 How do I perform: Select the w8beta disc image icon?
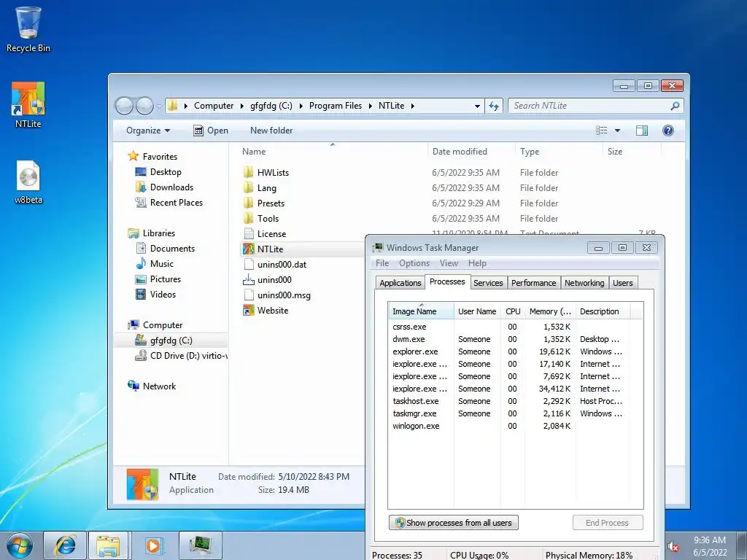pyautogui.click(x=28, y=181)
